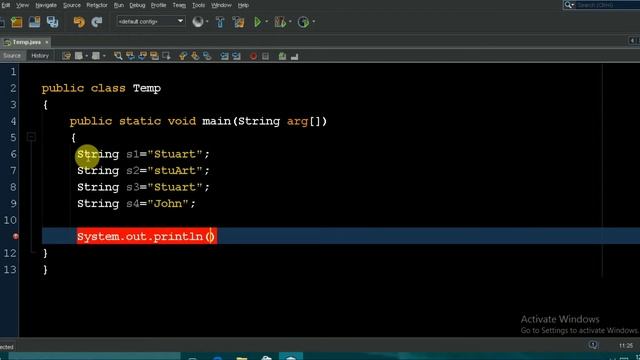Click the main method name in line 4
The image size is (640, 360).
pyautogui.click(x=216, y=121)
